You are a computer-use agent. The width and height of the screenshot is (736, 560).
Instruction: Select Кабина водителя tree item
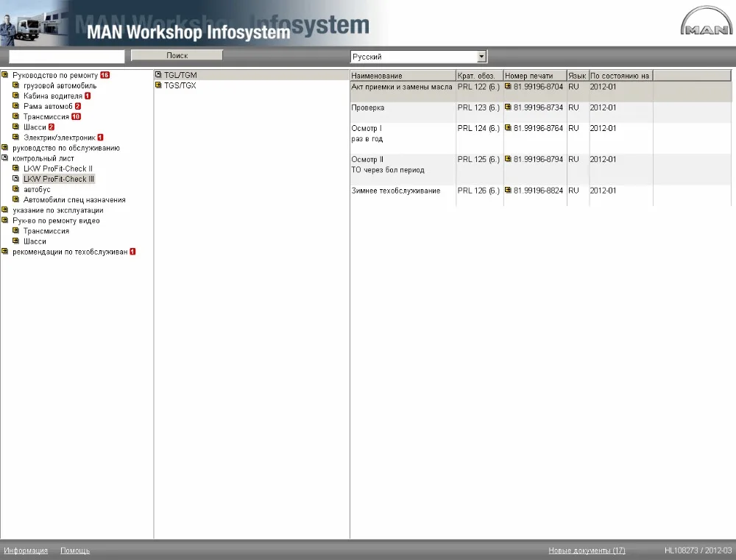click(x=53, y=96)
